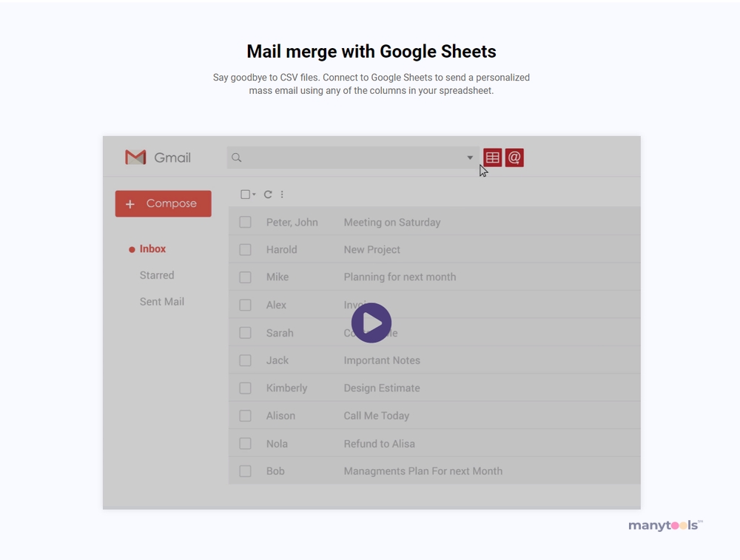
Task: Open the 'Design Estimate' email
Action: click(382, 388)
